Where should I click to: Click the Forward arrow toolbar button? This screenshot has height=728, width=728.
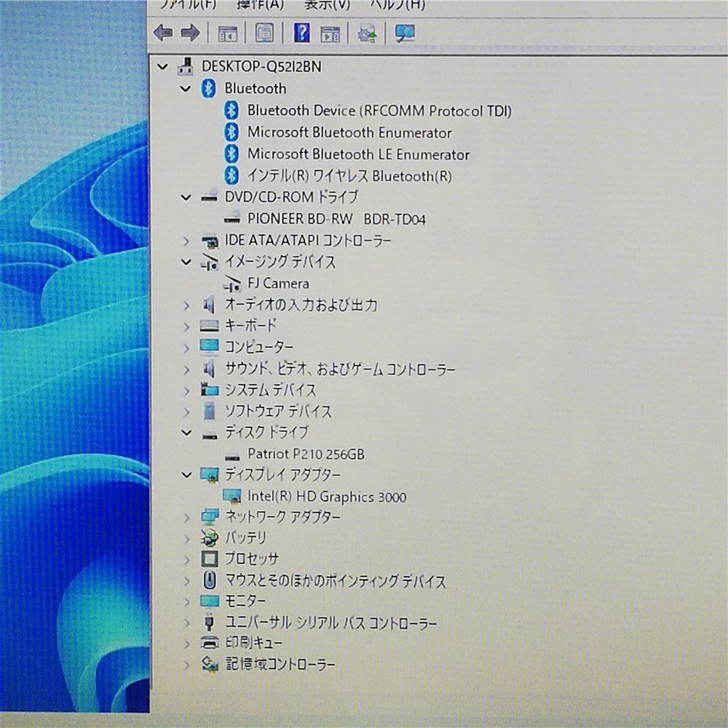click(190, 33)
